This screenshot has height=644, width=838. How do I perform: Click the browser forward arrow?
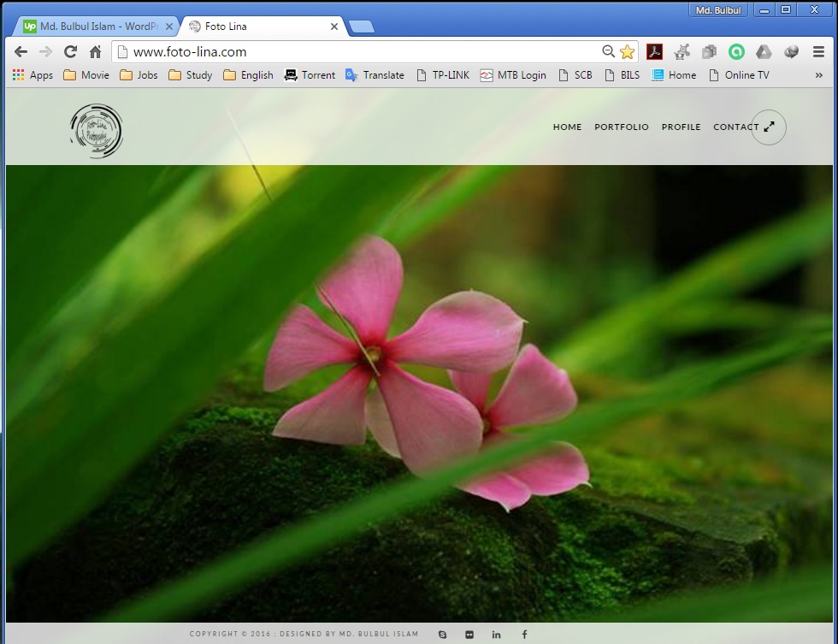tap(45, 52)
